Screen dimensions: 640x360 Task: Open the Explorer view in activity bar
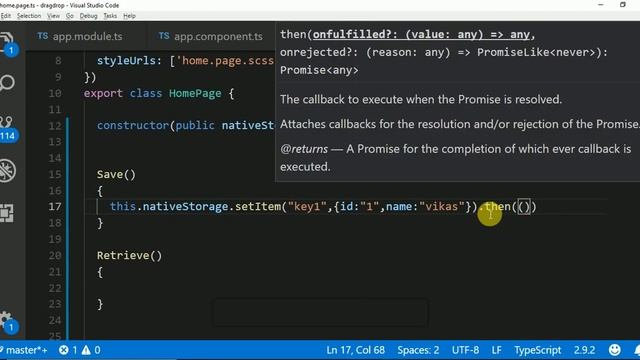[x=7, y=44]
